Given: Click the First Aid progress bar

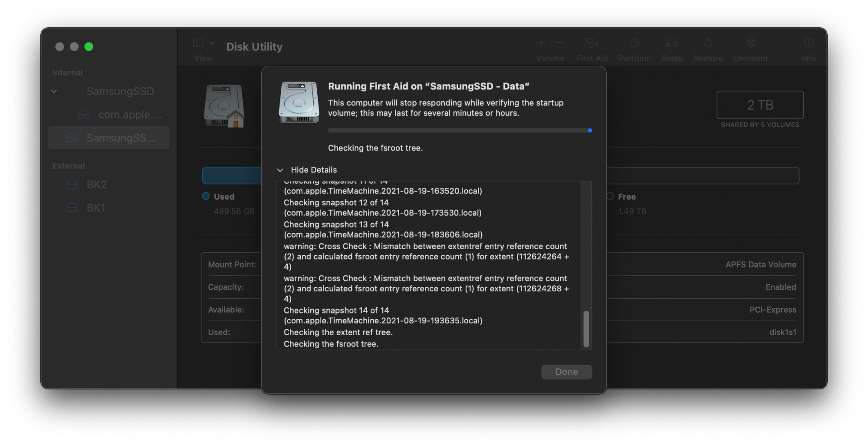Looking at the screenshot, I should pyautogui.click(x=460, y=130).
